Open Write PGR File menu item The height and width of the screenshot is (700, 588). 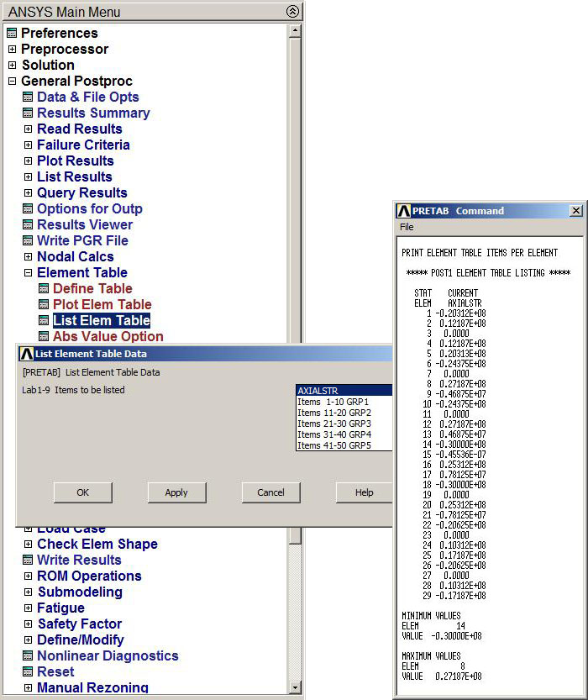(82, 240)
